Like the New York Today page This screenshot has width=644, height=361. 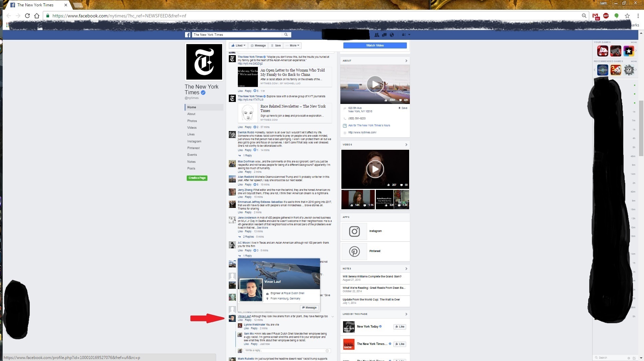click(399, 327)
